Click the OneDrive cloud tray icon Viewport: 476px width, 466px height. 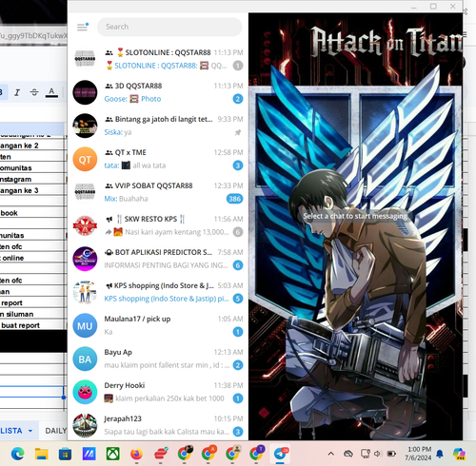[348, 454]
